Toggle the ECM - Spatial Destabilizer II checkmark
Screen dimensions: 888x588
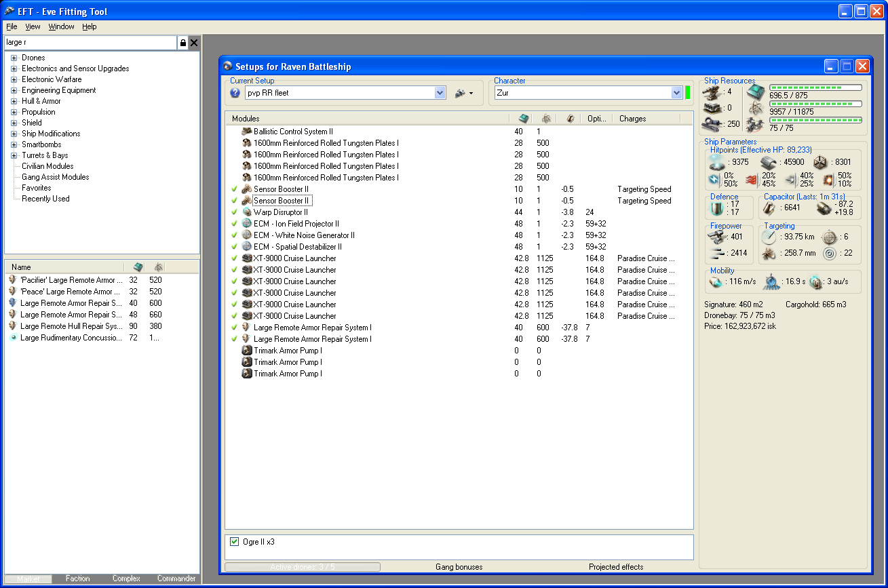(235, 247)
